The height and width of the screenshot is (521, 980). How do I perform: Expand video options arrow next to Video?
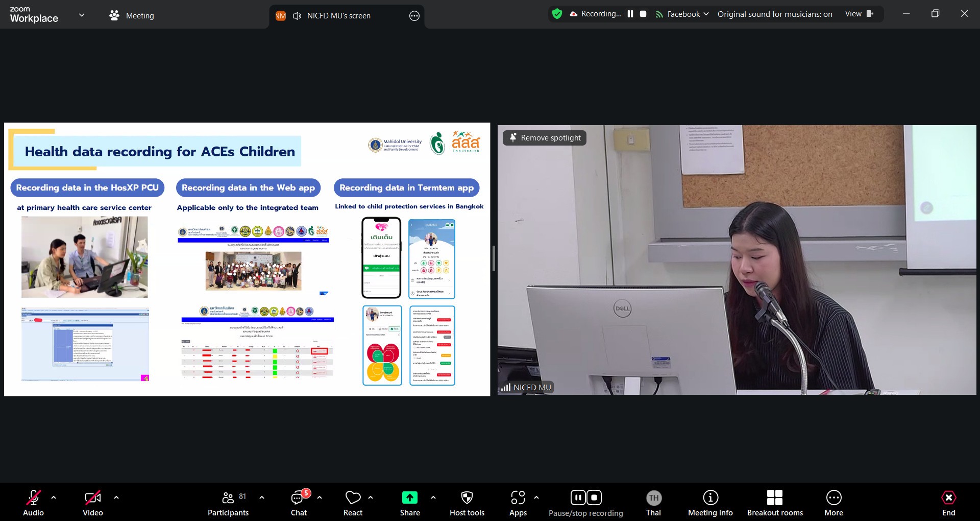click(116, 497)
